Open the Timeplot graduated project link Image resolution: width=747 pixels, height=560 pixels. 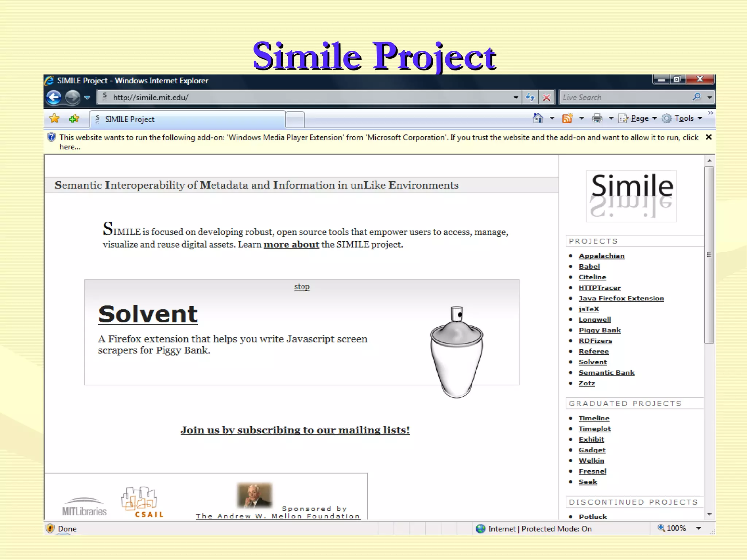(x=595, y=429)
